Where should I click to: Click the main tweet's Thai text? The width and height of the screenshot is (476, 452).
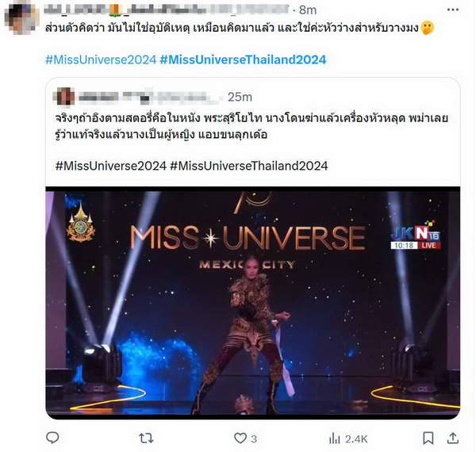[x=232, y=29]
